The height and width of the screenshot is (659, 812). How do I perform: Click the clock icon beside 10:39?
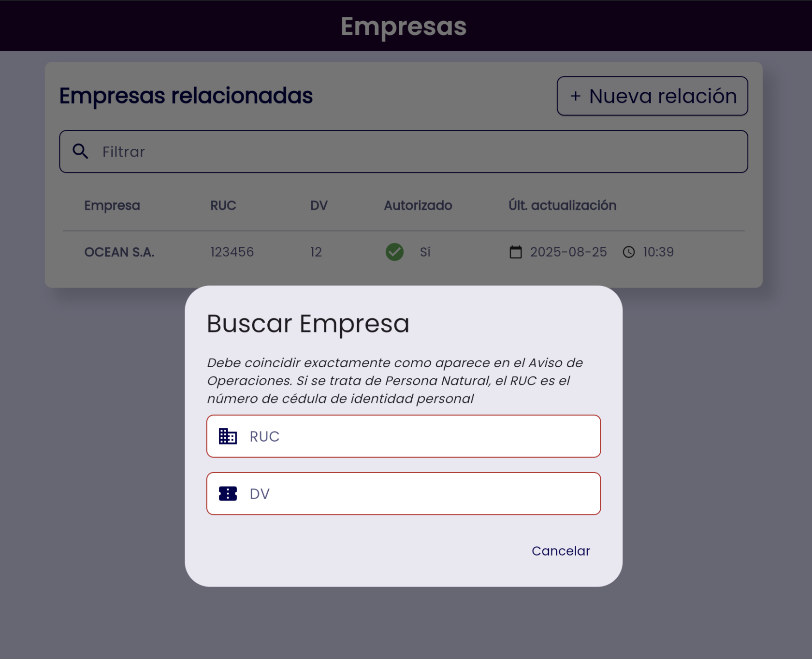[628, 252]
